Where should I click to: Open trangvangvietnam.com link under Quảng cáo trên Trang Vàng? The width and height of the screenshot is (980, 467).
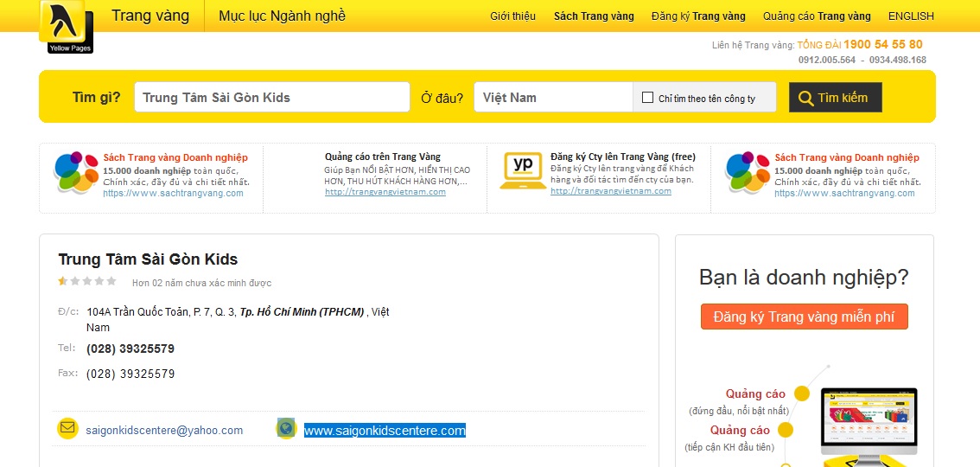[x=385, y=192]
